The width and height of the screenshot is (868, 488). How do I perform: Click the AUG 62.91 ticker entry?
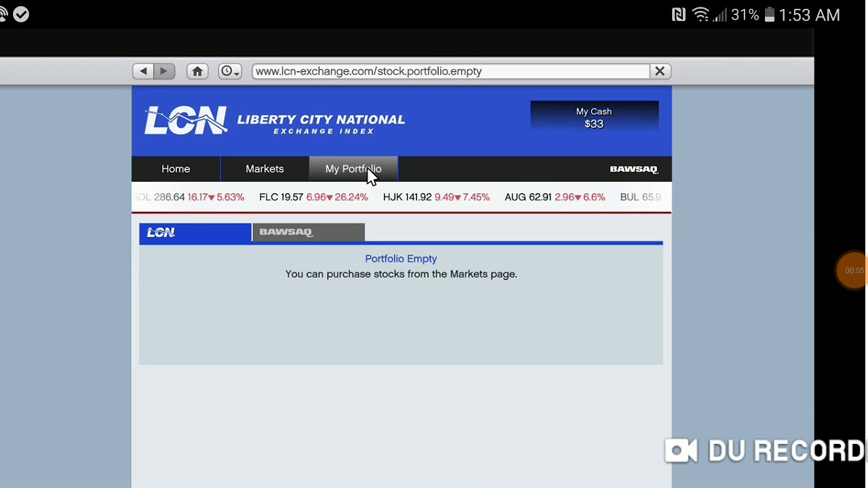(x=555, y=197)
